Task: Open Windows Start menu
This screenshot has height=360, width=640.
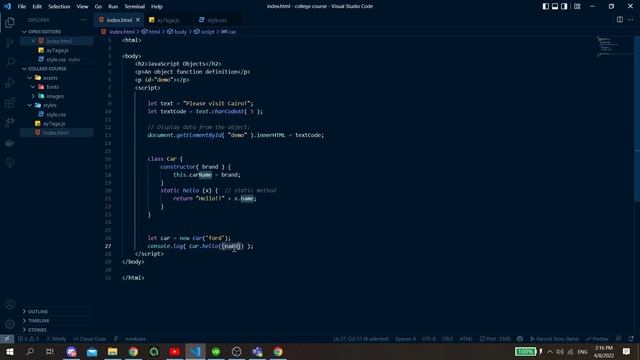Action: click(10, 351)
